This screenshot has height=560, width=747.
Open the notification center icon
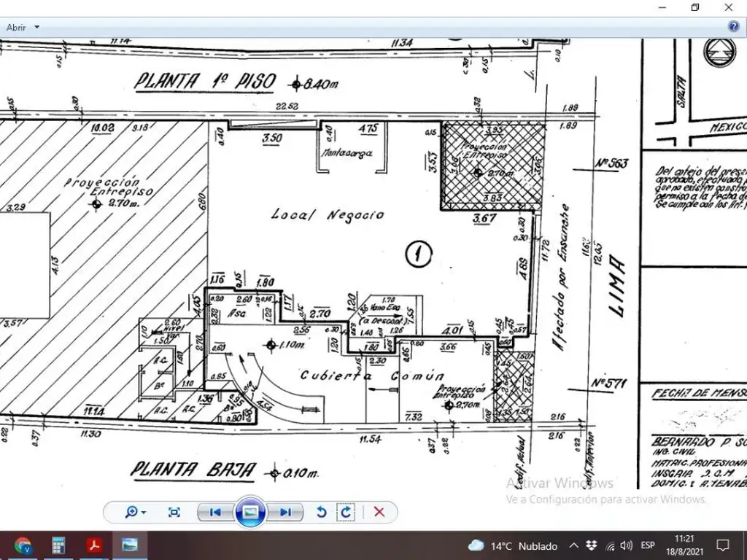(x=723, y=545)
